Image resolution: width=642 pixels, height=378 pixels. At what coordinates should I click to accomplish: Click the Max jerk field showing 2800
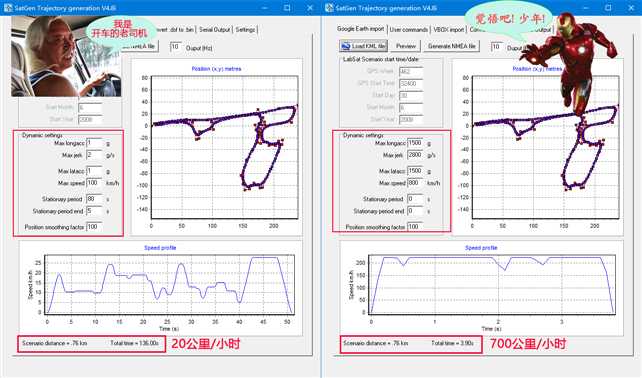(415, 155)
